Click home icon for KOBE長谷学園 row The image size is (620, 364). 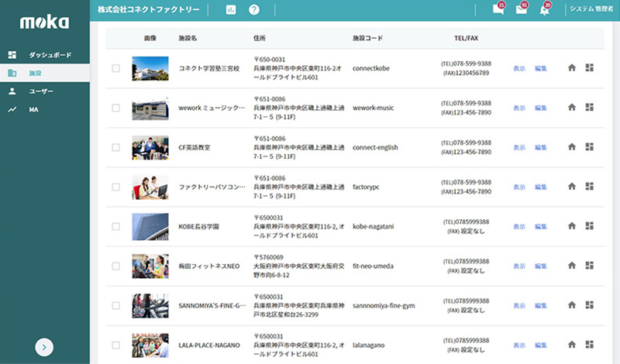click(x=572, y=226)
